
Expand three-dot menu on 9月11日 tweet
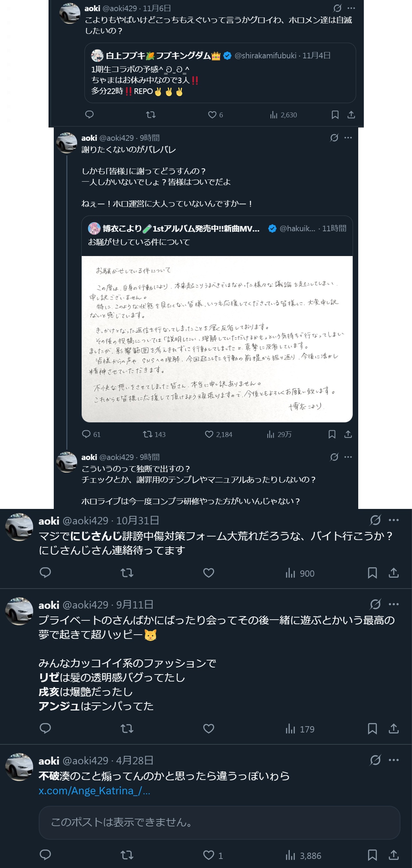pyautogui.click(x=394, y=604)
